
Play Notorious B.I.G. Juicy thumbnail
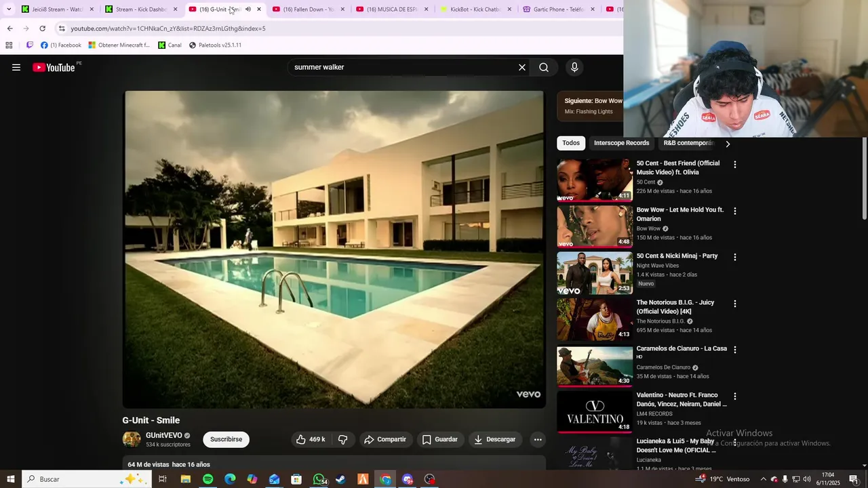coord(595,319)
